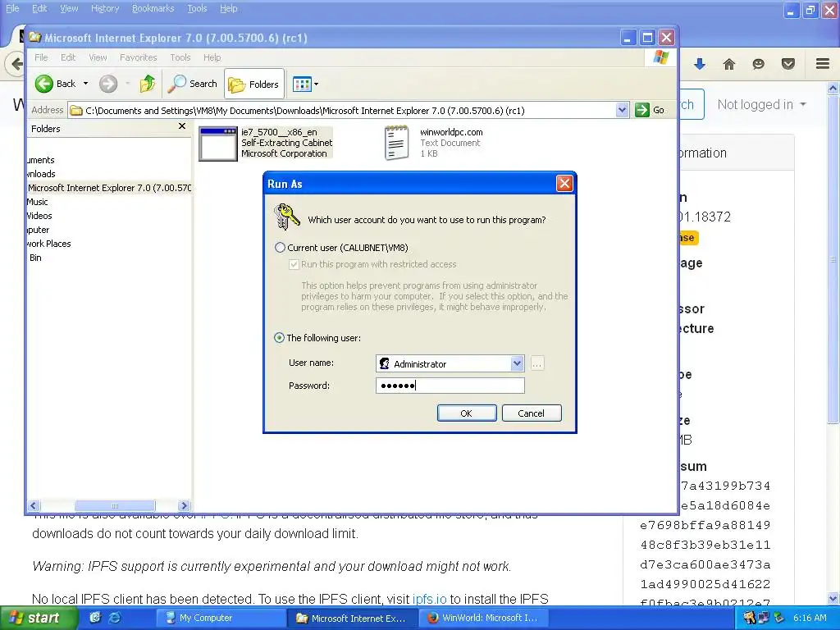
Task: Click the Firefox back arrow button
Action: click(x=16, y=64)
